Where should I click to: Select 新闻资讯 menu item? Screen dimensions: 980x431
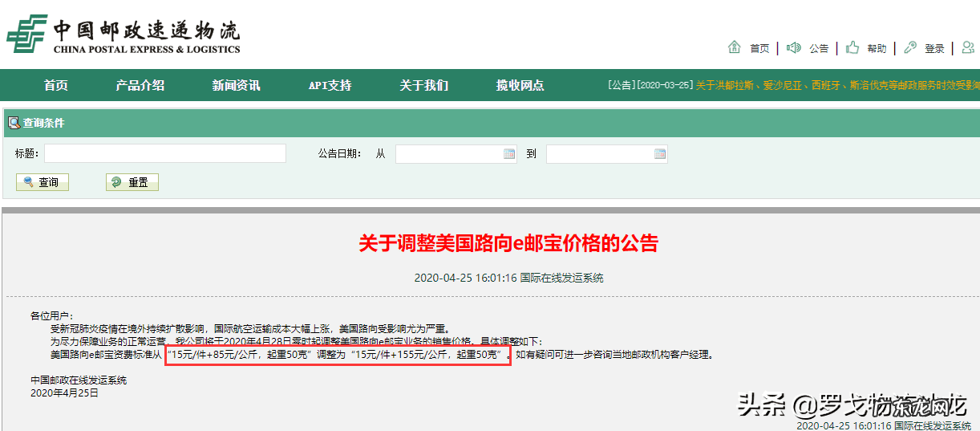[x=237, y=85]
